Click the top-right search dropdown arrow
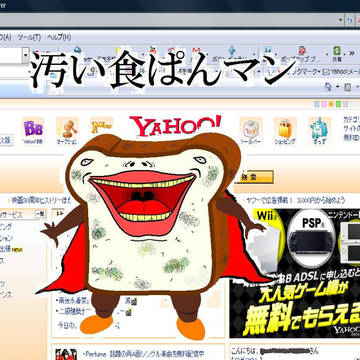The image size is (360, 360). coord(341,20)
